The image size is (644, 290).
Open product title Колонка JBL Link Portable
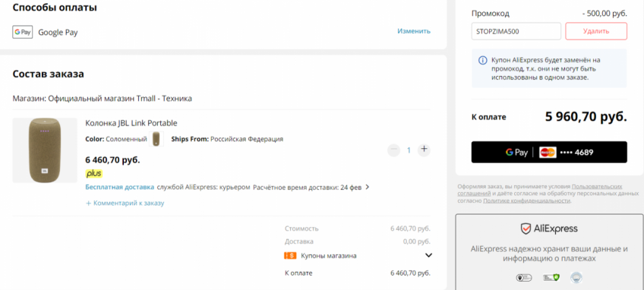click(131, 123)
